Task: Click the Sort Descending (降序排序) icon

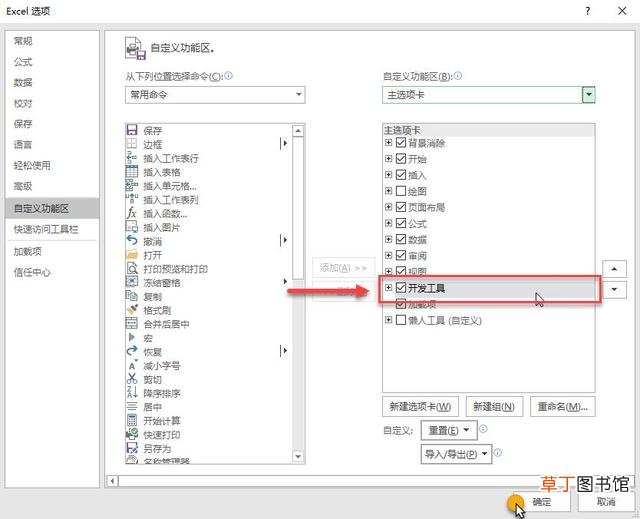Action: point(132,393)
